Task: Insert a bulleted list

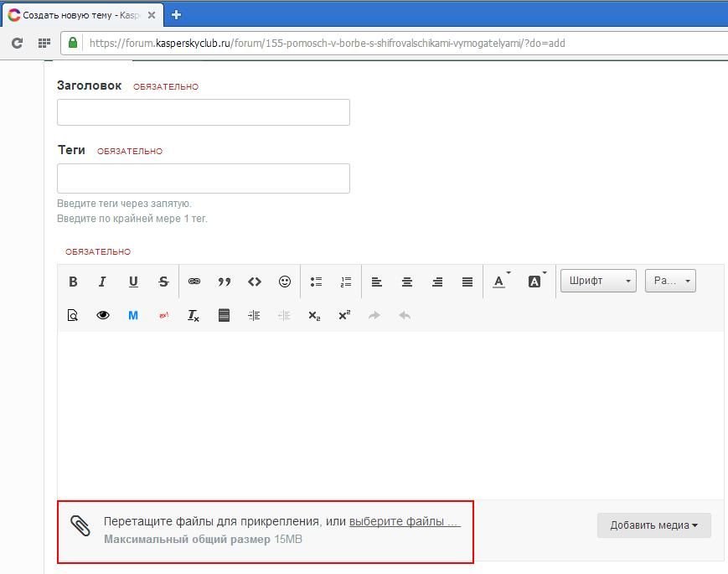Action: (x=317, y=282)
